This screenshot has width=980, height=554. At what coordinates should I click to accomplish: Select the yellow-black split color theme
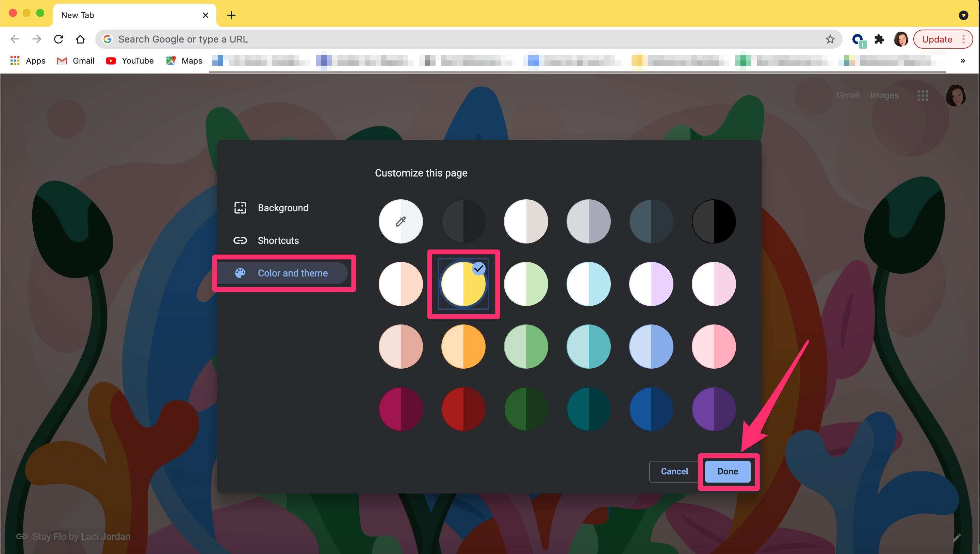463,284
